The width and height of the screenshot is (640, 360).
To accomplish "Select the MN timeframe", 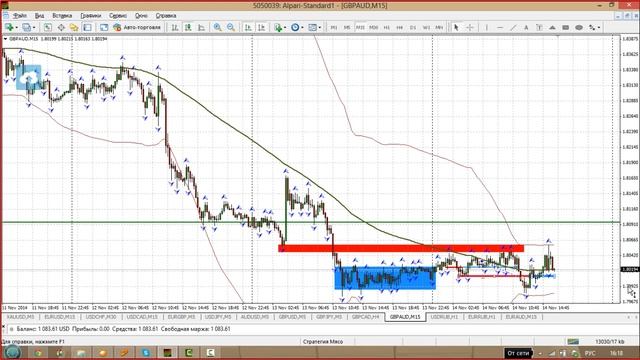I will (439, 27).
